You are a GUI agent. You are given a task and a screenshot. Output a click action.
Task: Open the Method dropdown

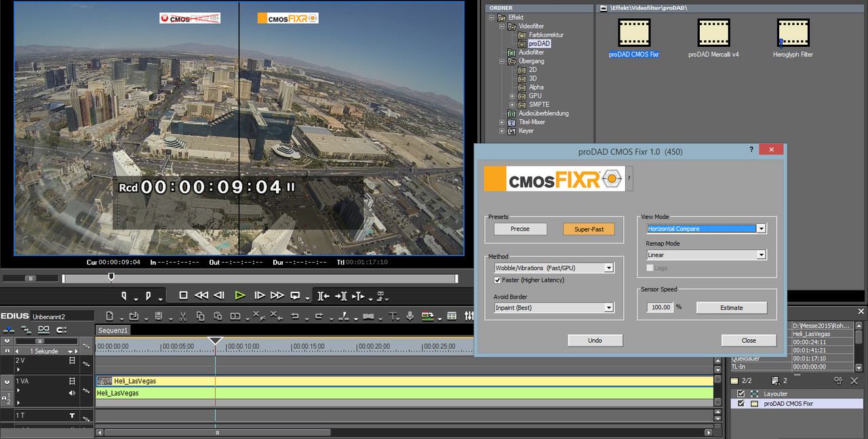[x=609, y=268]
